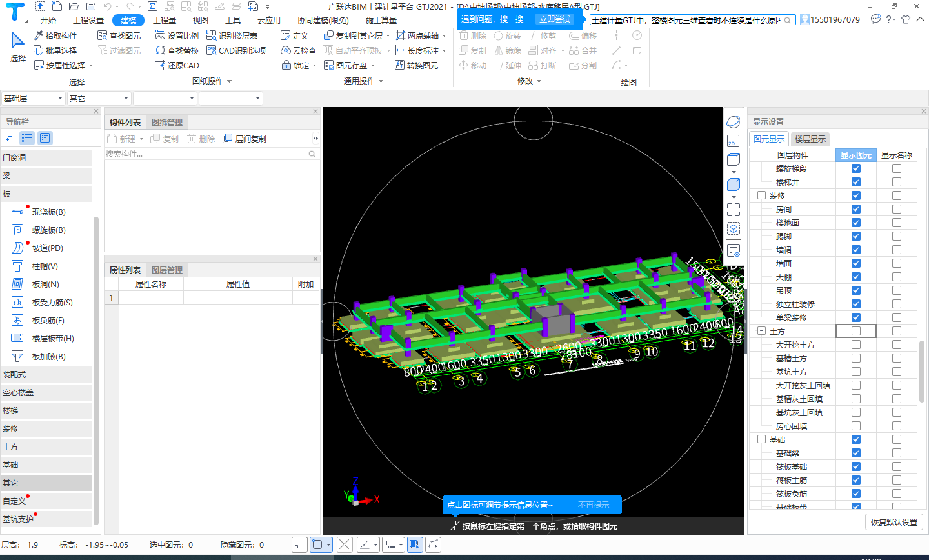Enable 显示图元 for 基槽土方
929x560 pixels.
[856, 358]
